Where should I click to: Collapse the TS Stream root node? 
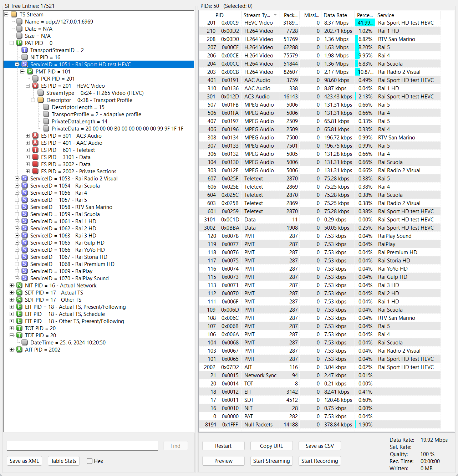pos(6,15)
